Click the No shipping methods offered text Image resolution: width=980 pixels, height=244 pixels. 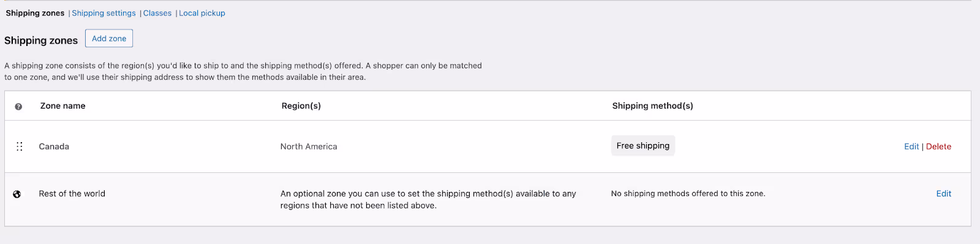click(688, 194)
